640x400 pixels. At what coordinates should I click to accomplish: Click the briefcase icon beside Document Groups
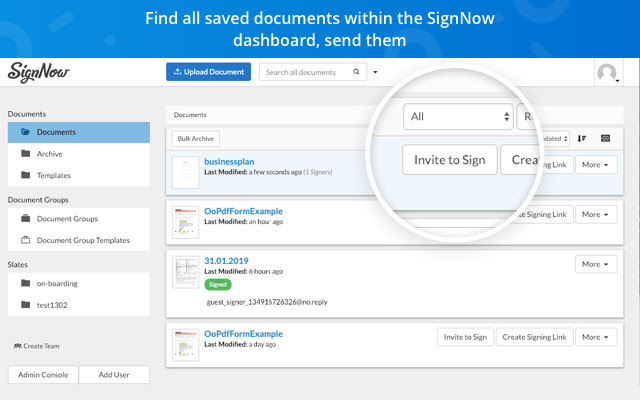(x=25, y=218)
